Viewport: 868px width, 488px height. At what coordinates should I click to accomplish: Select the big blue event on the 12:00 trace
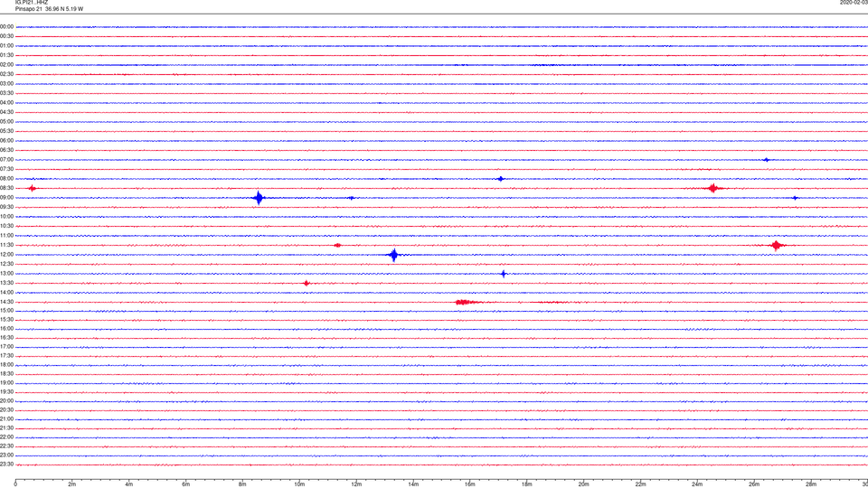[393, 255]
